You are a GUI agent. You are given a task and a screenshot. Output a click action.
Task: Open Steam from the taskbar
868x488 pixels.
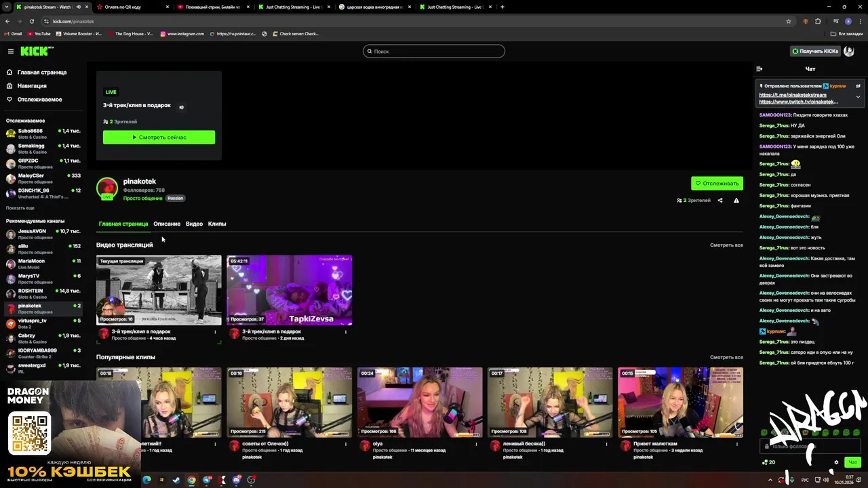pos(176,480)
